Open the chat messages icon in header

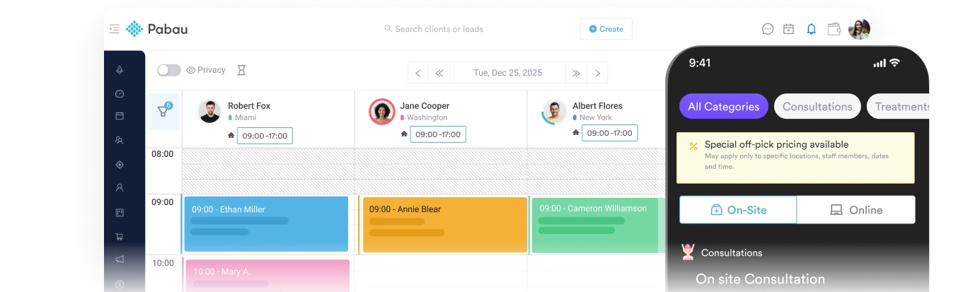pyautogui.click(x=768, y=29)
